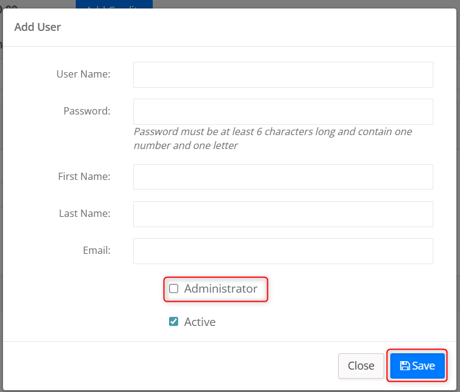Click into the Last Name field
The image size is (460, 392).
283,214
